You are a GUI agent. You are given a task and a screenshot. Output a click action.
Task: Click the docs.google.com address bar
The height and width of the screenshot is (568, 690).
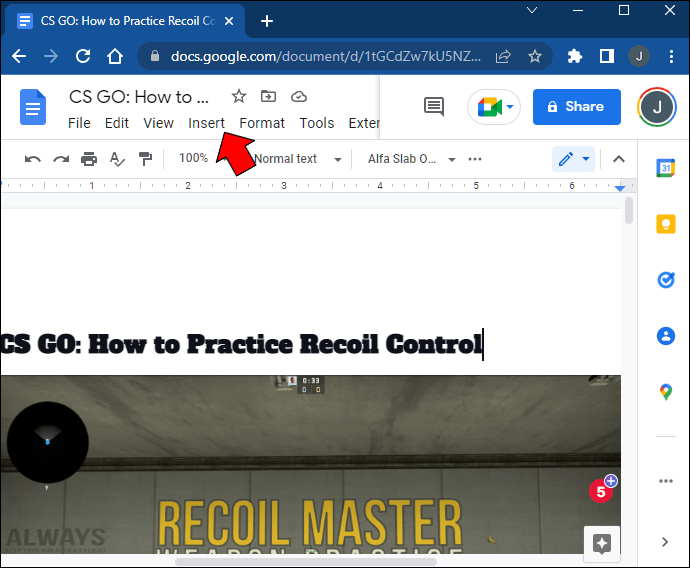point(326,56)
